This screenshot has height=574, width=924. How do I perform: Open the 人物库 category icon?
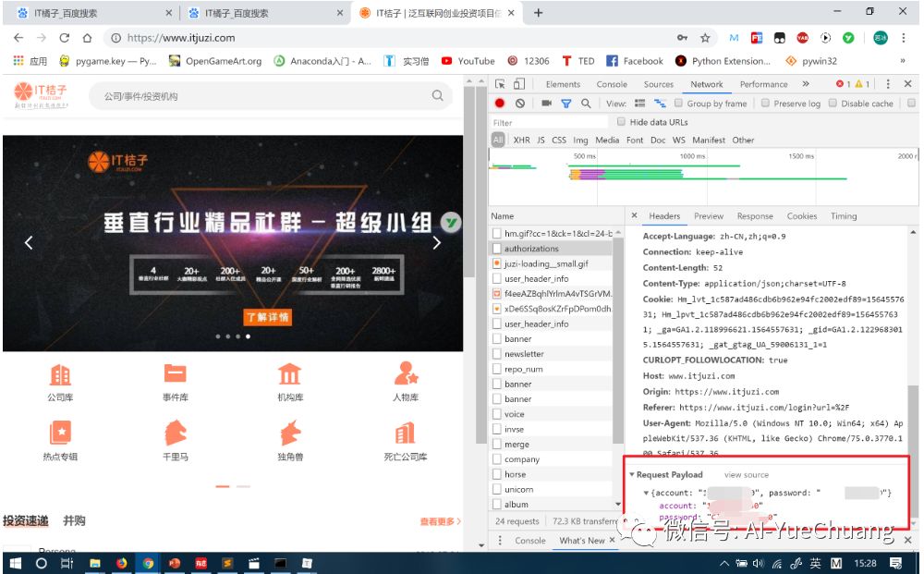406,373
